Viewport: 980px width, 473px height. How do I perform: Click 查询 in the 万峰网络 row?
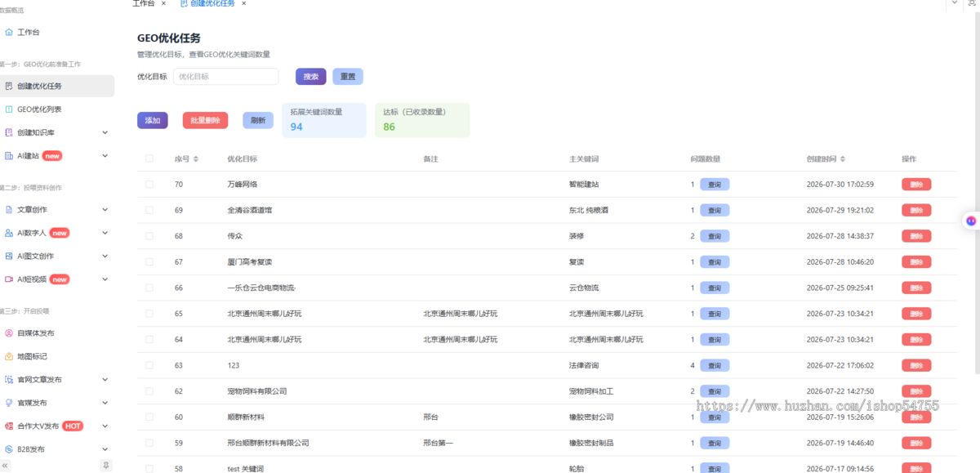[715, 185]
